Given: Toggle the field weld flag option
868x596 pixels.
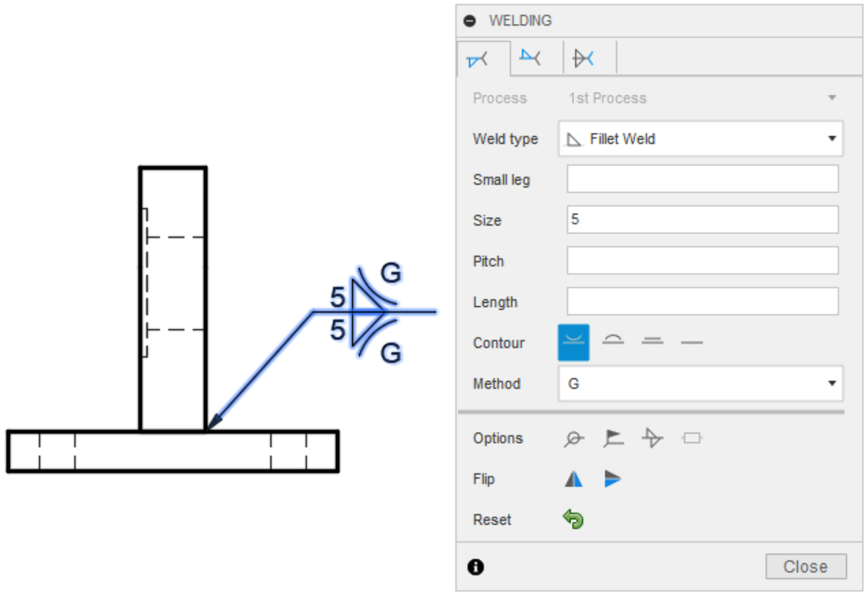Looking at the screenshot, I should coord(613,438).
